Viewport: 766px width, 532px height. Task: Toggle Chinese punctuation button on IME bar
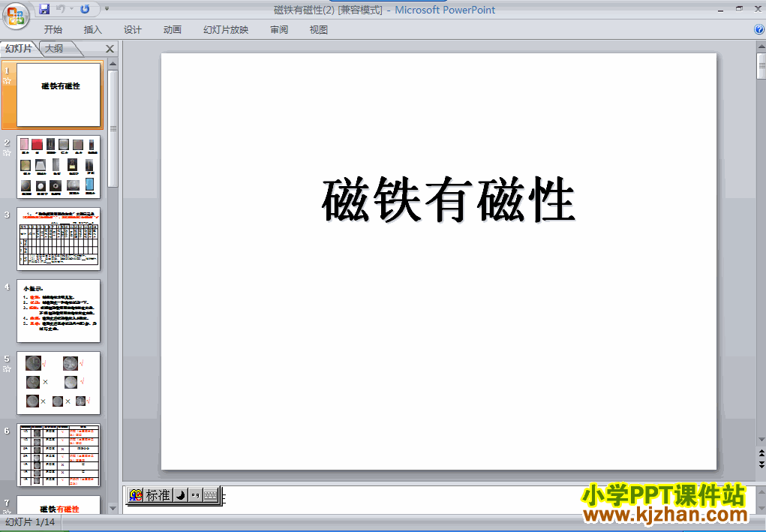(195, 495)
